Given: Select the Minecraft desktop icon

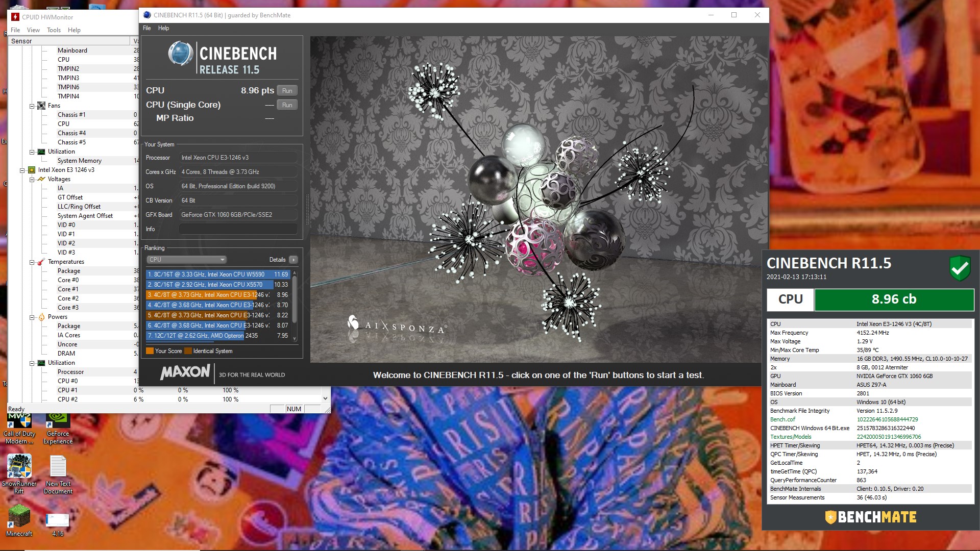Looking at the screenshot, I should tap(19, 520).
